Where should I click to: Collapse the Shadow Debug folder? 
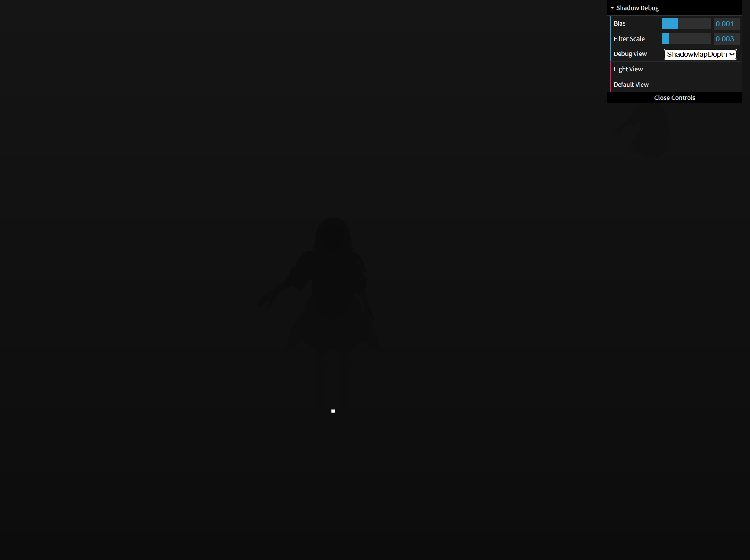point(674,8)
